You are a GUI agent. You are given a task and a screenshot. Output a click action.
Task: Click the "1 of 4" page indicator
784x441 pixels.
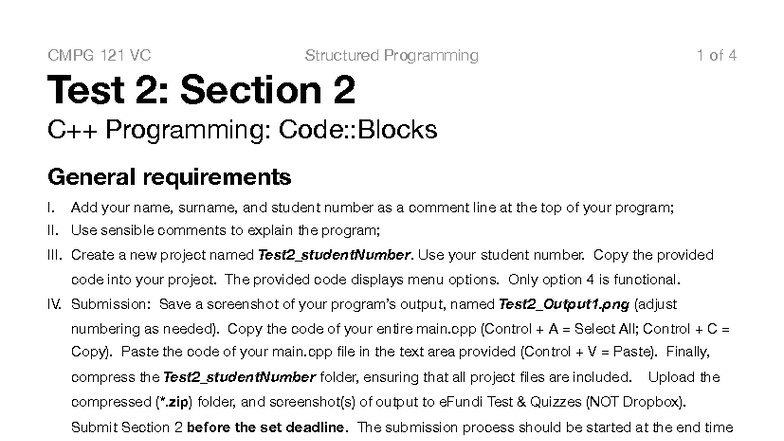tap(716, 56)
